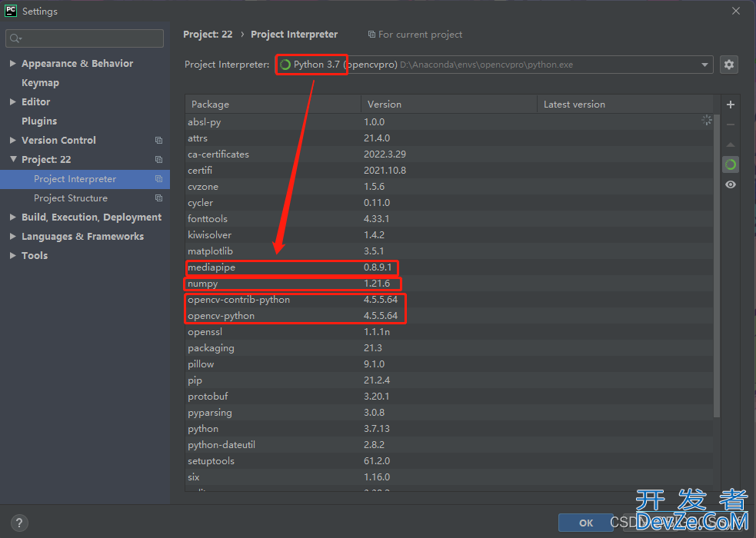Click the upgrade package up-arrow icon
Screen dimensions: 756x538
pyautogui.click(x=731, y=144)
